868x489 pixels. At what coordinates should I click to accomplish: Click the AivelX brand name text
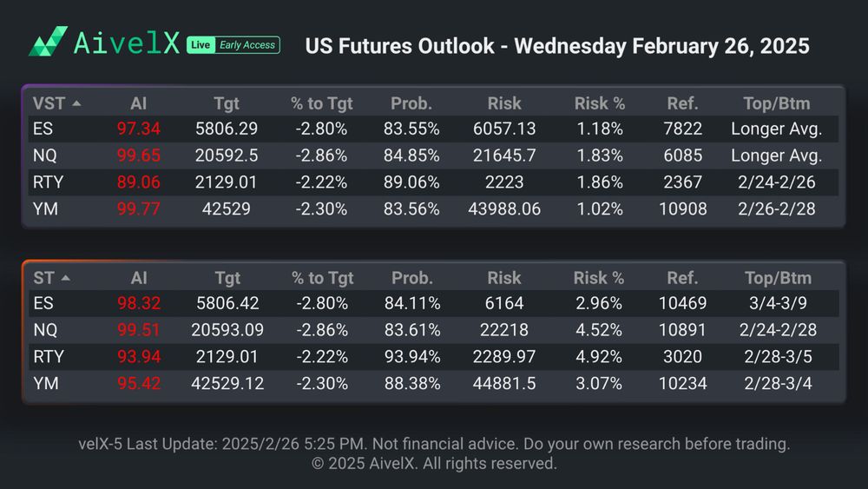(127, 43)
